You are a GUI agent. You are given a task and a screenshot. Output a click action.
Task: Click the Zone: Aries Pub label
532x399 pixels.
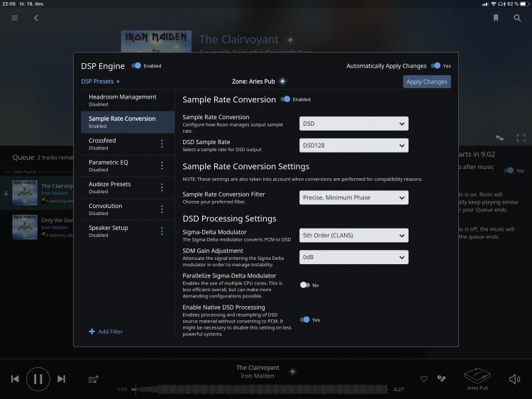[x=253, y=82]
